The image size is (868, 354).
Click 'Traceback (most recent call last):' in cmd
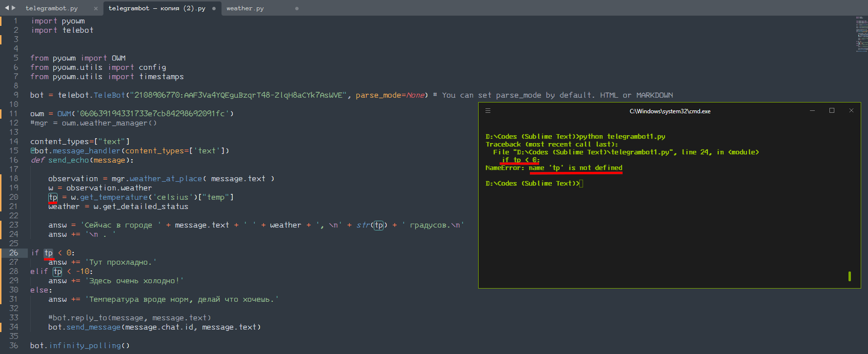point(552,145)
